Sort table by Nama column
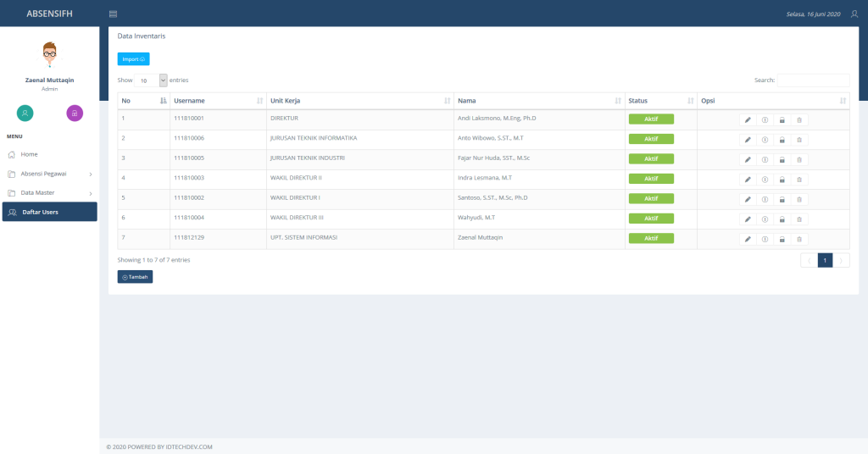This screenshot has width=868, height=454. [x=539, y=101]
